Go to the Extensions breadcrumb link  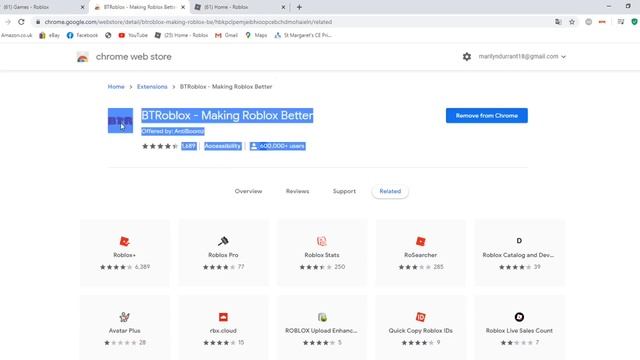pyautogui.click(x=152, y=87)
